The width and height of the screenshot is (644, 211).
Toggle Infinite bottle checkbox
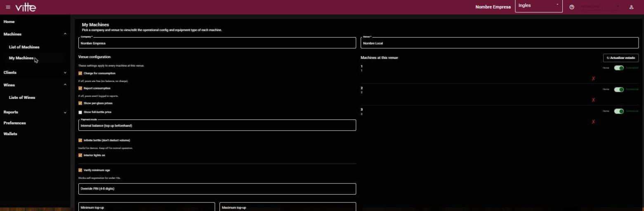[80, 140]
